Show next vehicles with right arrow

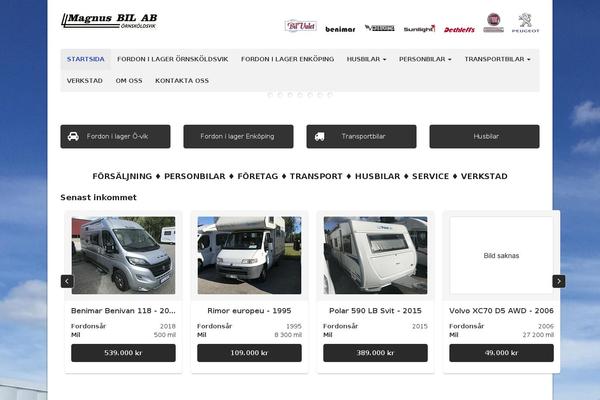pyautogui.click(x=559, y=281)
